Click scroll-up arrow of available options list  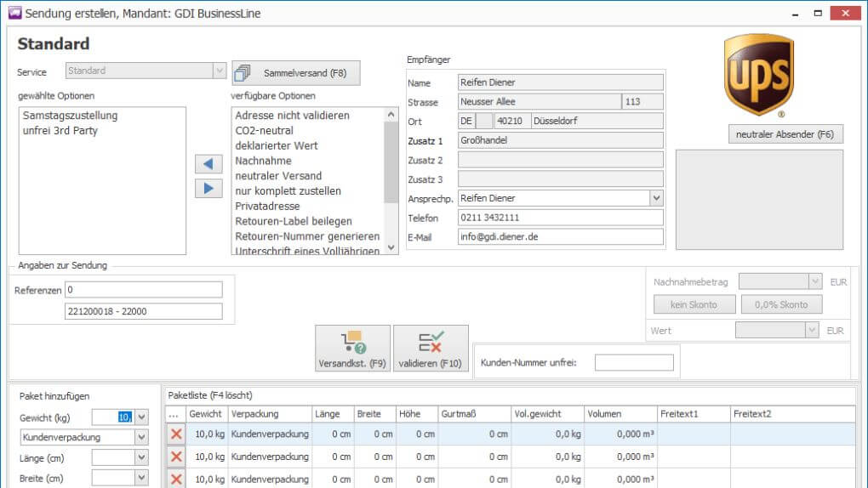click(x=391, y=115)
